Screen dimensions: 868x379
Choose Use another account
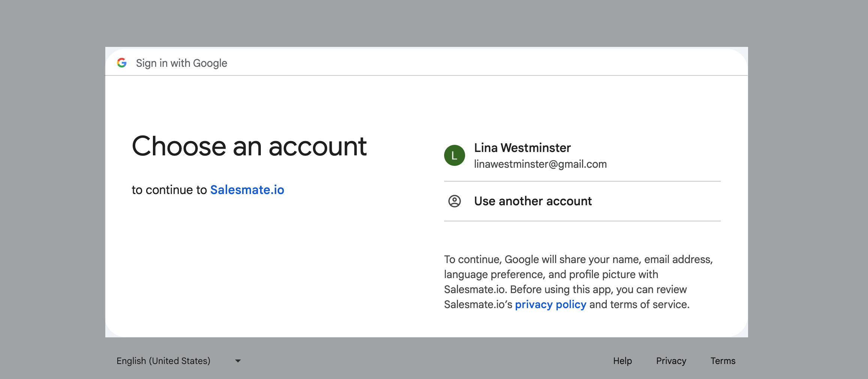coord(582,201)
